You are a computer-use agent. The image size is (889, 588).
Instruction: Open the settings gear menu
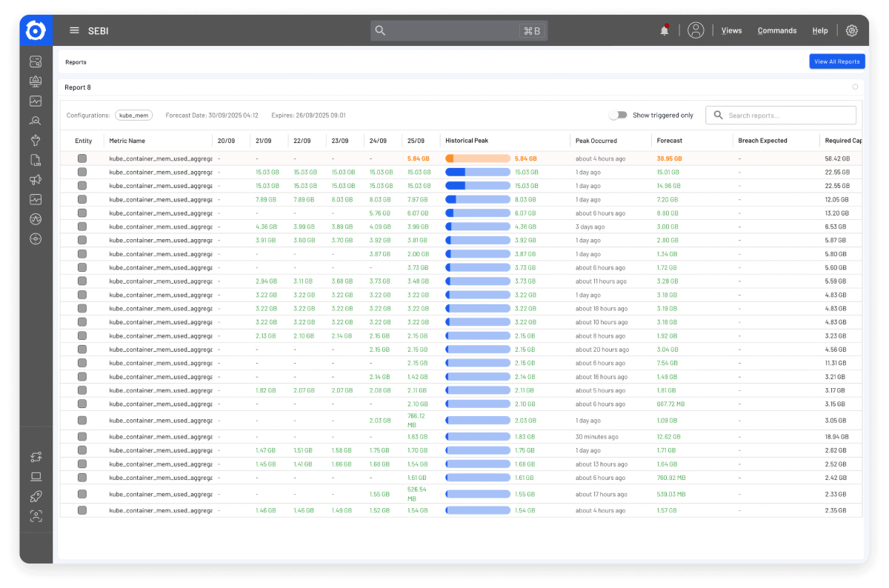click(x=851, y=30)
